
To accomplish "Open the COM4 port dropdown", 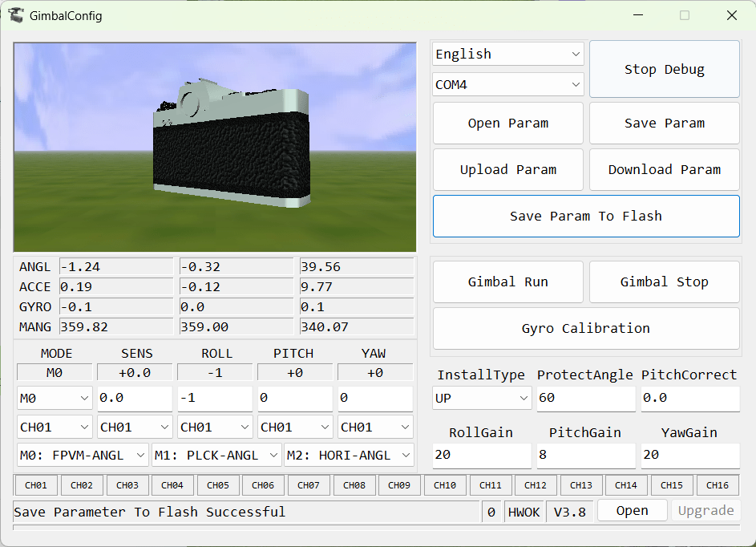I will [508, 84].
